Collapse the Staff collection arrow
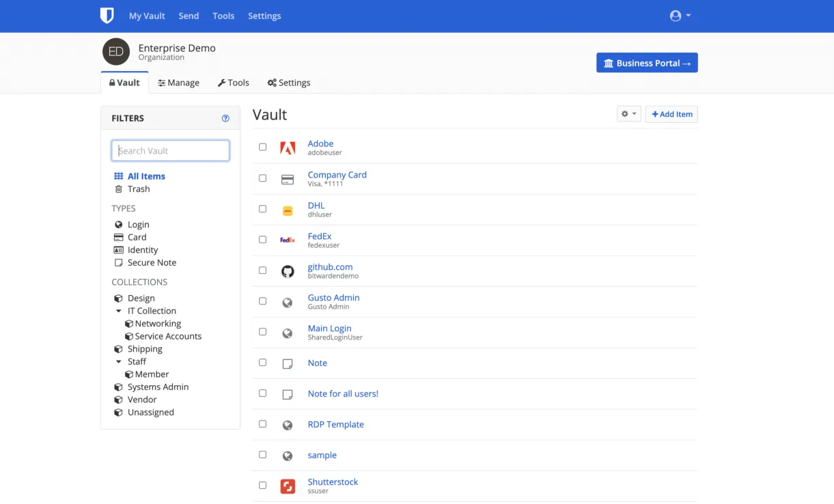 point(118,362)
